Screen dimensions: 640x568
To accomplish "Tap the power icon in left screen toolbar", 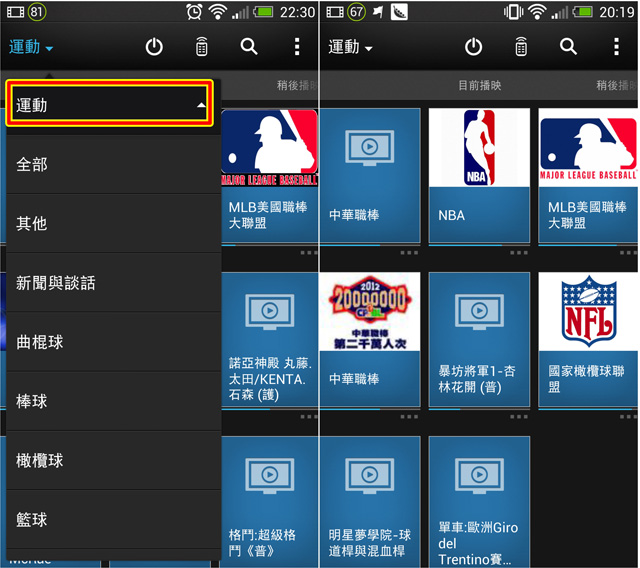I will [154, 47].
